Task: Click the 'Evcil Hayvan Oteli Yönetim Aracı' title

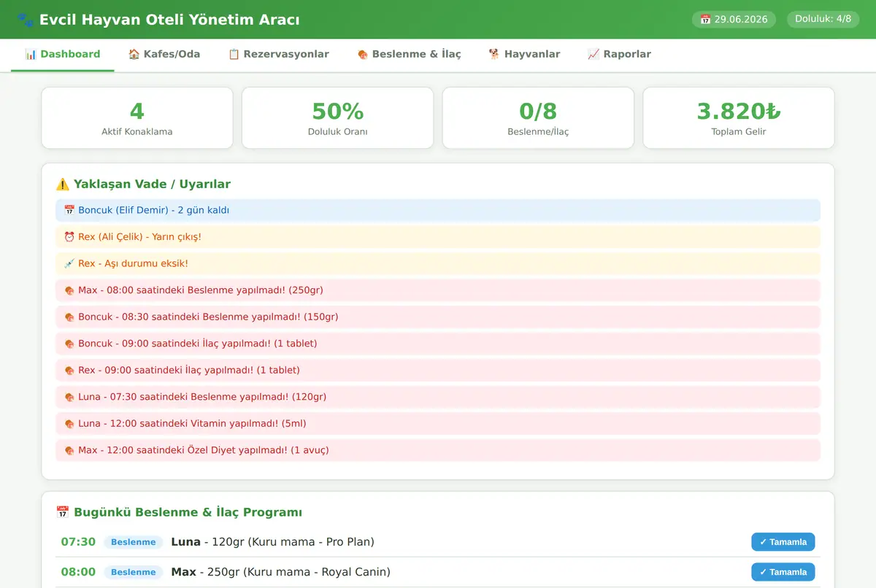Action: tap(169, 20)
